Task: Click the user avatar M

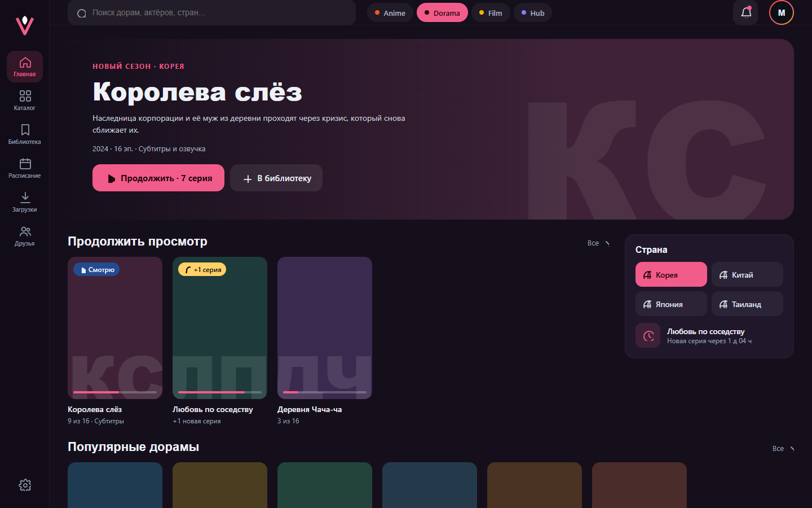Action: [x=782, y=12]
